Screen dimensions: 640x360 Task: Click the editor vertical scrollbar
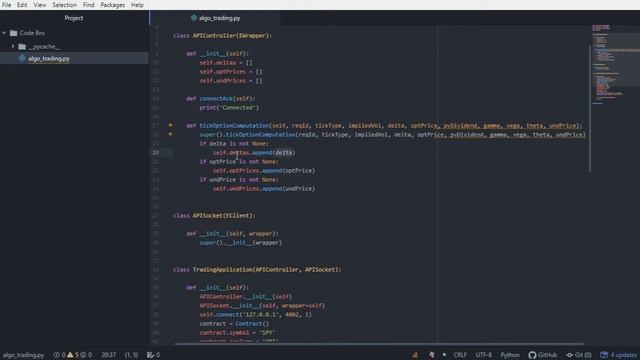[589, 108]
